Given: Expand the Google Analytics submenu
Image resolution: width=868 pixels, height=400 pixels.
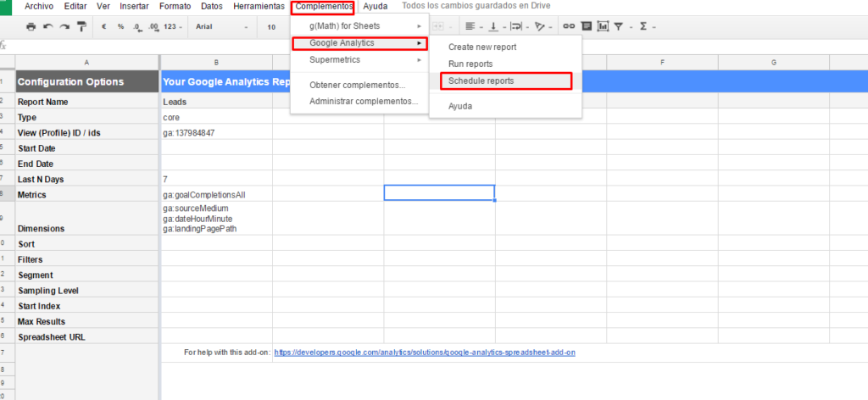Looking at the screenshot, I should click(x=359, y=42).
